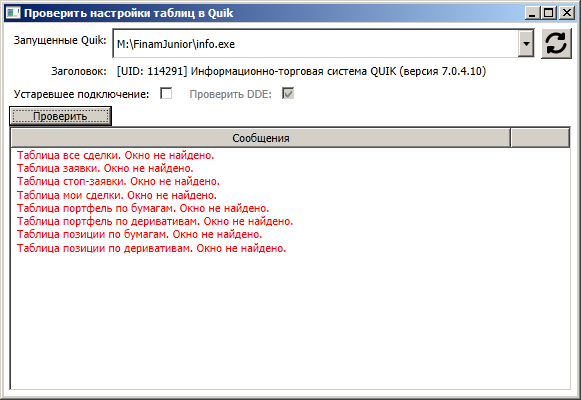Click the Проверить button
This screenshot has height=400, width=581.
60,116
